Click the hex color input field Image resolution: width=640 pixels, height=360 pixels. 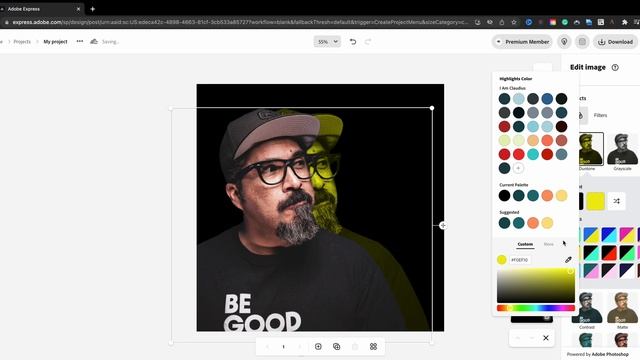pyautogui.click(x=520, y=260)
